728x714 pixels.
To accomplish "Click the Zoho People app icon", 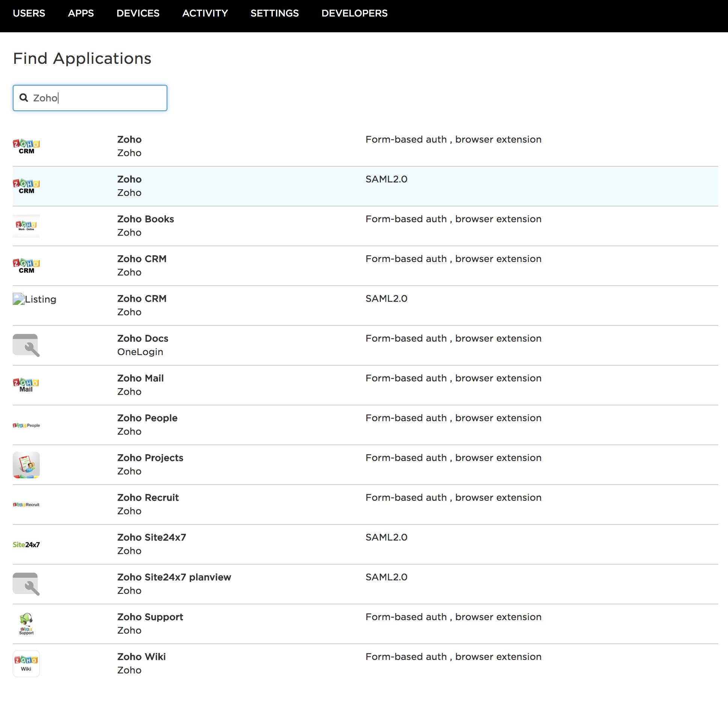I will click(26, 425).
